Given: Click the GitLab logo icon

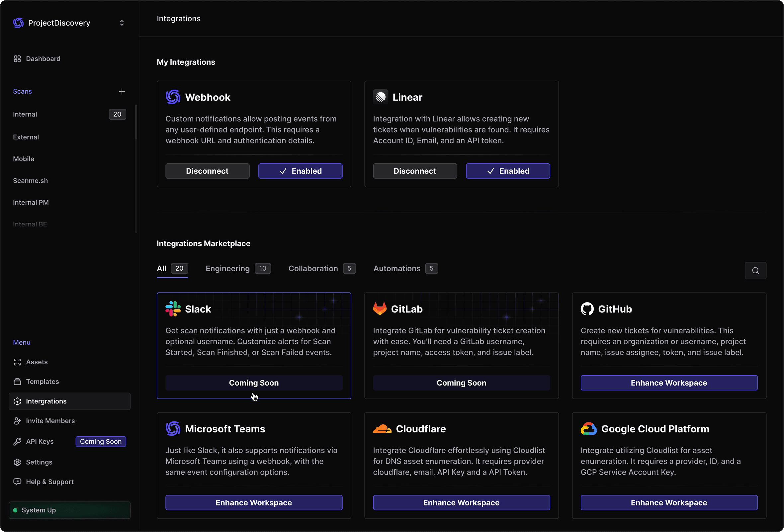Looking at the screenshot, I should point(380,309).
